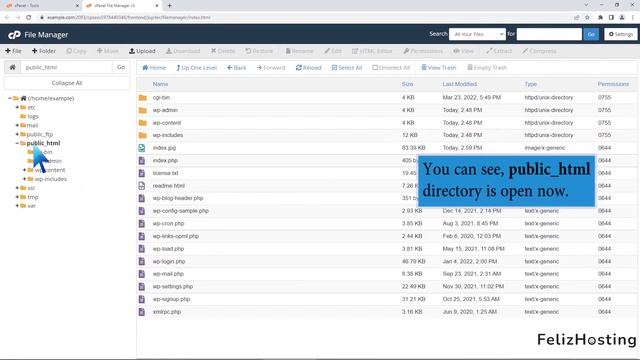The width and height of the screenshot is (640, 360).
Task: Select the xmlrpc.php file
Action: click(167, 312)
